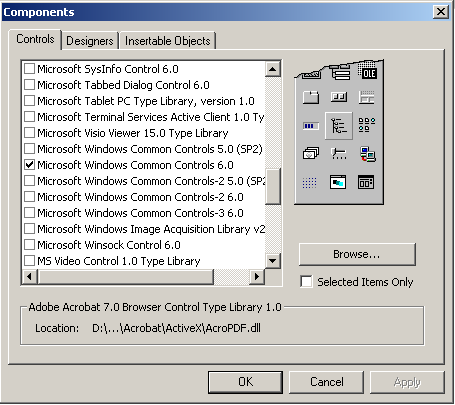Click the Slider control icon
Viewport: 455px width, 405px height.
point(339,154)
